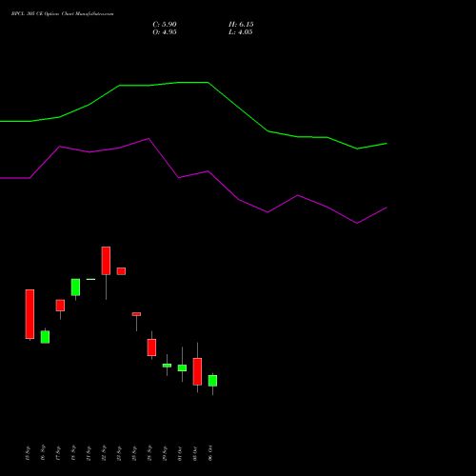
Task: Select the 15 Sep date label
Action: (28, 453)
